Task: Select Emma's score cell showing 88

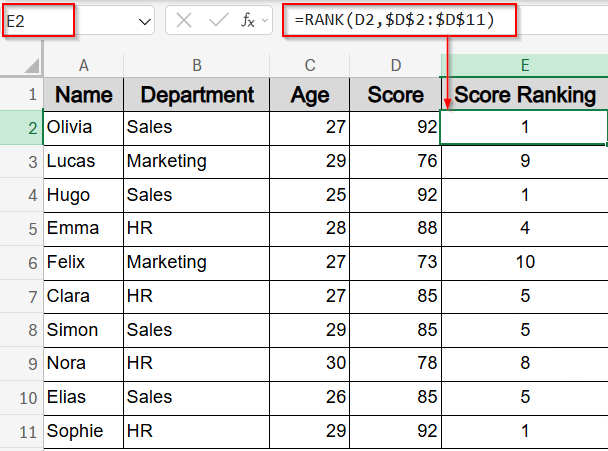Action: click(x=395, y=228)
